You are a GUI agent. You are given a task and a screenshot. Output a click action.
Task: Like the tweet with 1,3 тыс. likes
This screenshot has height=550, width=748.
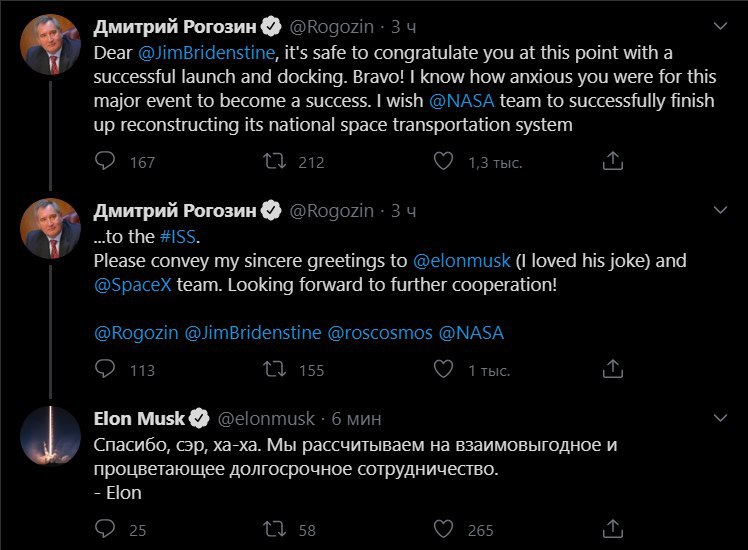tap(443, 161)
